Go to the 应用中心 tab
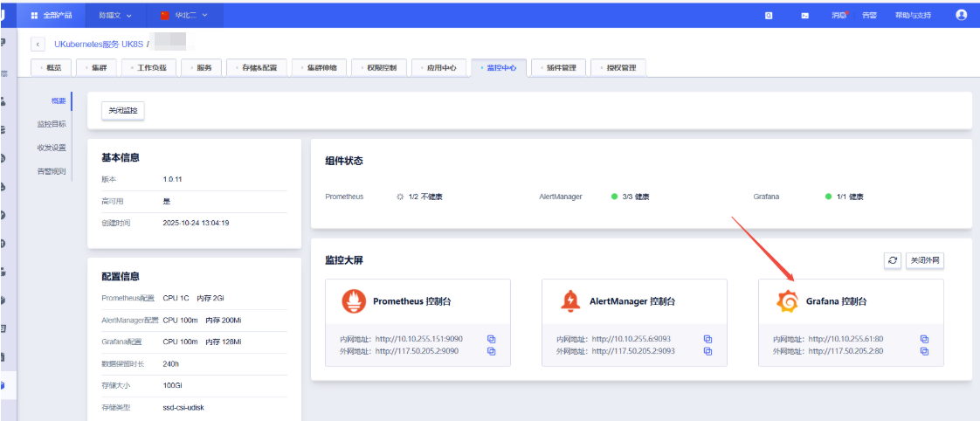This screenshot has height=421, width=980. tap(438, 67)
